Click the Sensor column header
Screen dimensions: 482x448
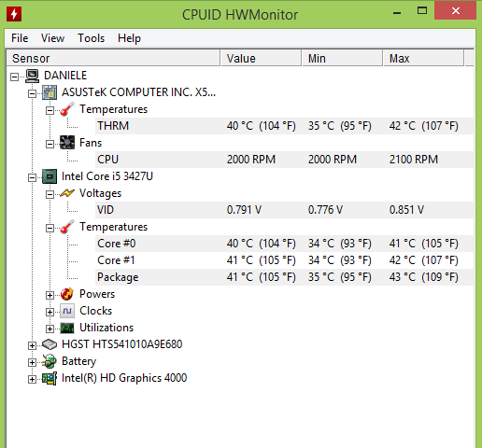[113, 58]
